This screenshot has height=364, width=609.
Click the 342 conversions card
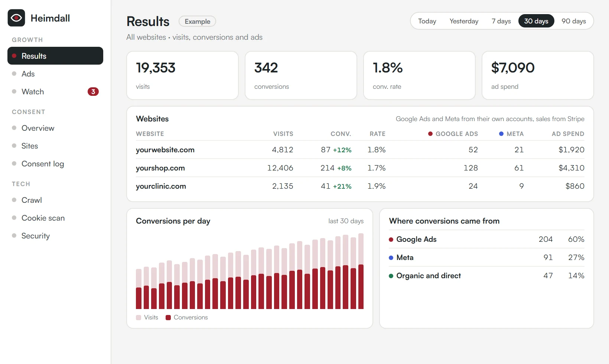pyautogui.click(x=301, y=75)
